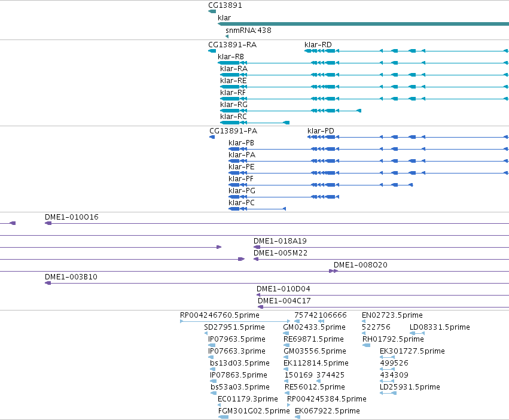Image resolution: width=509 pixels, height=420 pixels.
Task: Choose the bs13d03.5prime EST
Action: (240, 363)
